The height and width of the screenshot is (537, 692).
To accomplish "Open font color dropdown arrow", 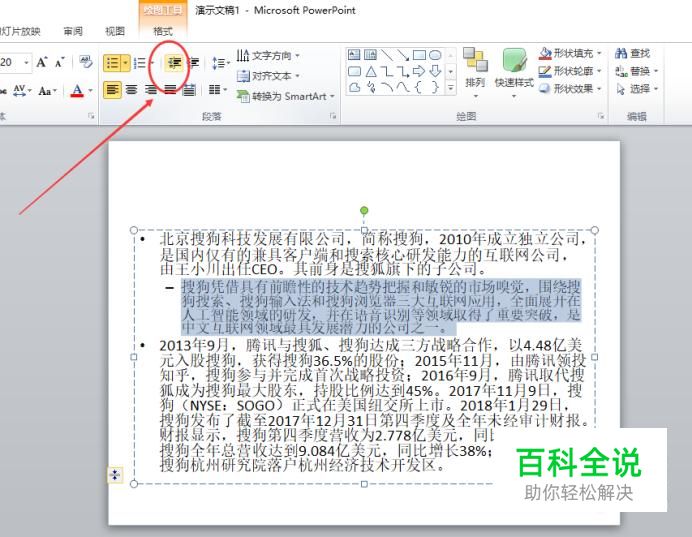I will coord(90,91).
